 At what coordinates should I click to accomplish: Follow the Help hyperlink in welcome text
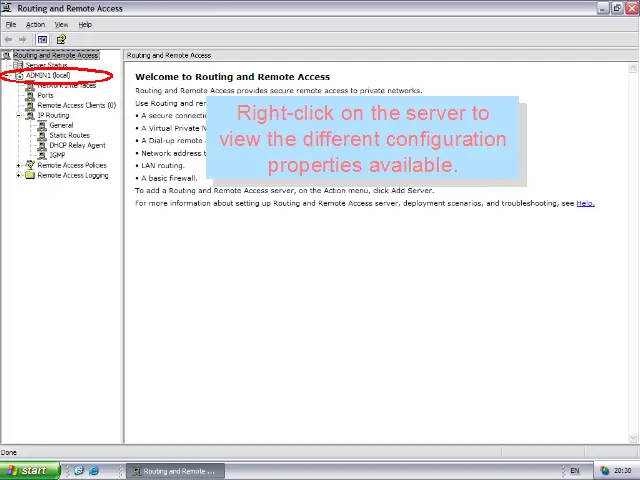click(x=585, y=203)
